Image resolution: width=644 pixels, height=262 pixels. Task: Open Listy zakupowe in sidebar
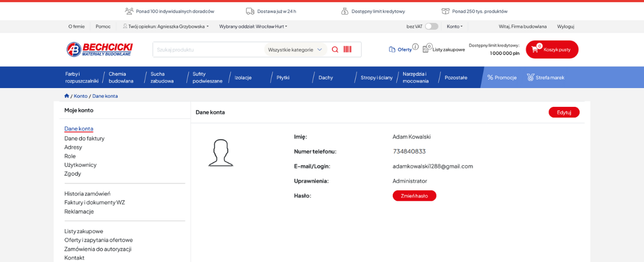coord(84,231)
